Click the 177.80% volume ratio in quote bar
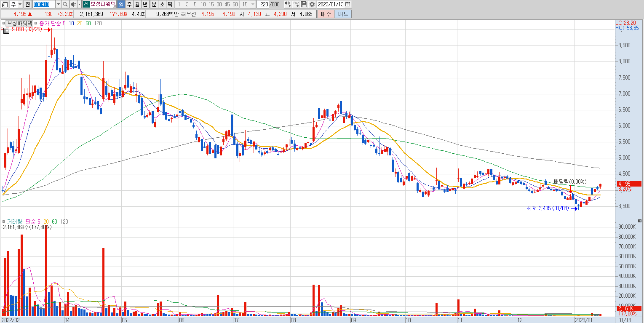Screen dimensions: 644x323 pos(119,14)
